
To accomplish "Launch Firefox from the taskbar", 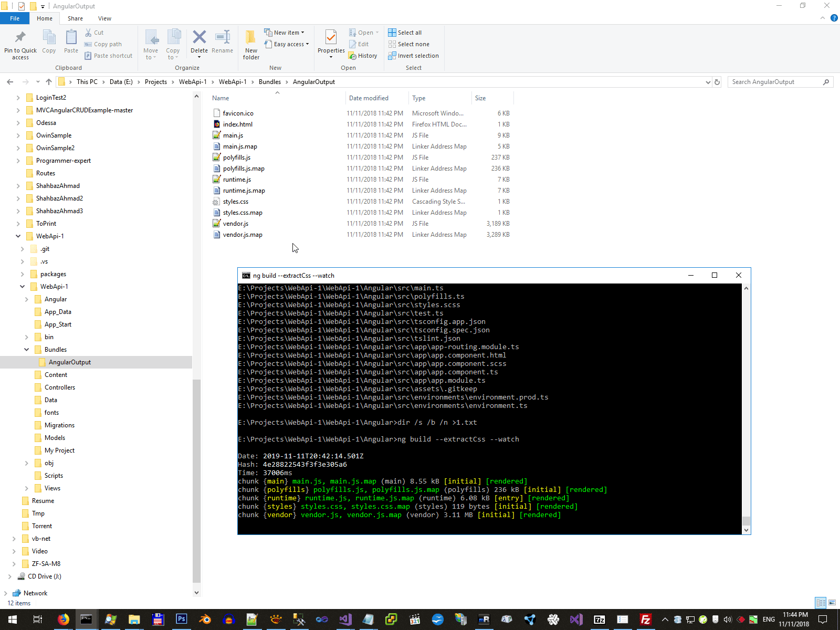I will [63, 619].
